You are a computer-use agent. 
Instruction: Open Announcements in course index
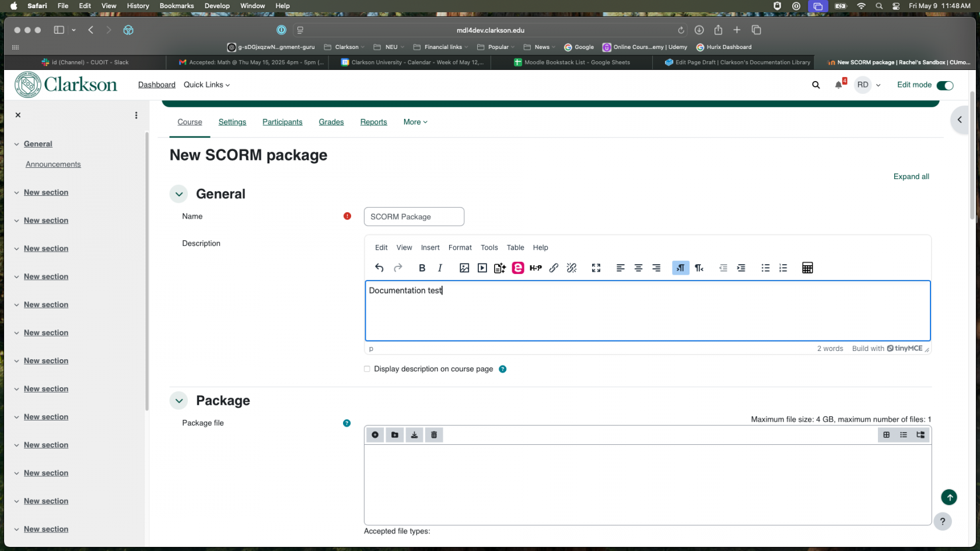point(53,164)
